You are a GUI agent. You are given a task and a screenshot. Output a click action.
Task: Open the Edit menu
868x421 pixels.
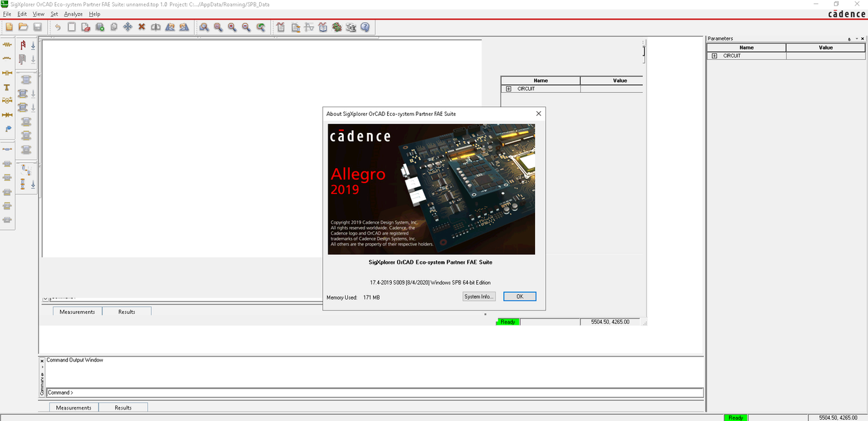point(22,14)
